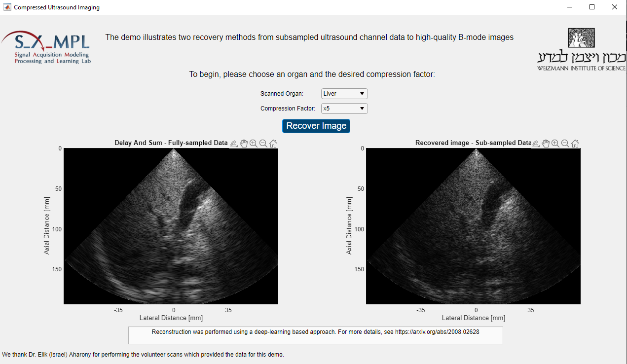This screenshot has width=627, height=364.
Task: Restore home view on Recovered image plot
Action: [575, 144]
